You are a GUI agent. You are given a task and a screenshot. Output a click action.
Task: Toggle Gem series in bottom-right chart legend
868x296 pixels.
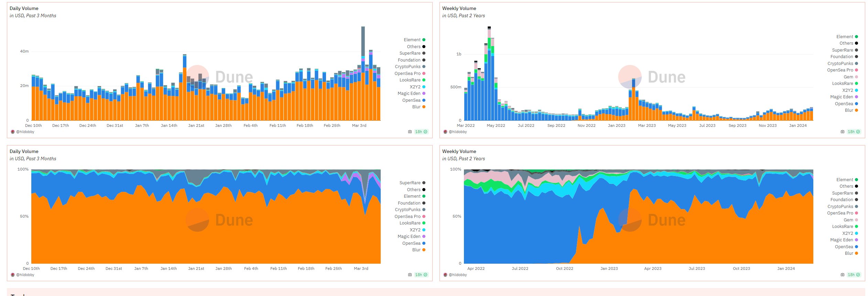[851, 220]
